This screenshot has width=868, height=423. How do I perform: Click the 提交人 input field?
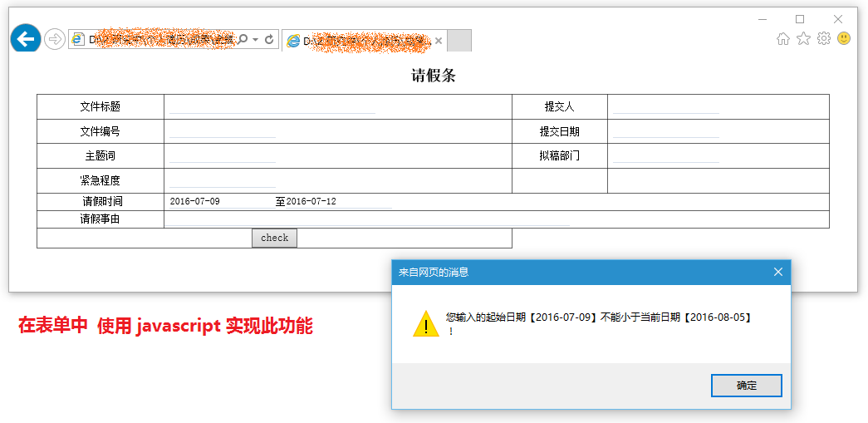[x=665, y=106]
